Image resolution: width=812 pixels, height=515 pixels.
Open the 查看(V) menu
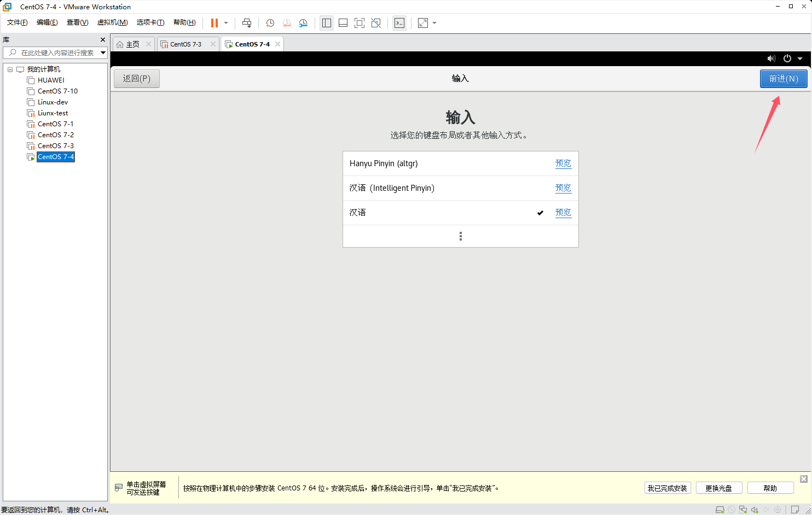coord(77,22)
